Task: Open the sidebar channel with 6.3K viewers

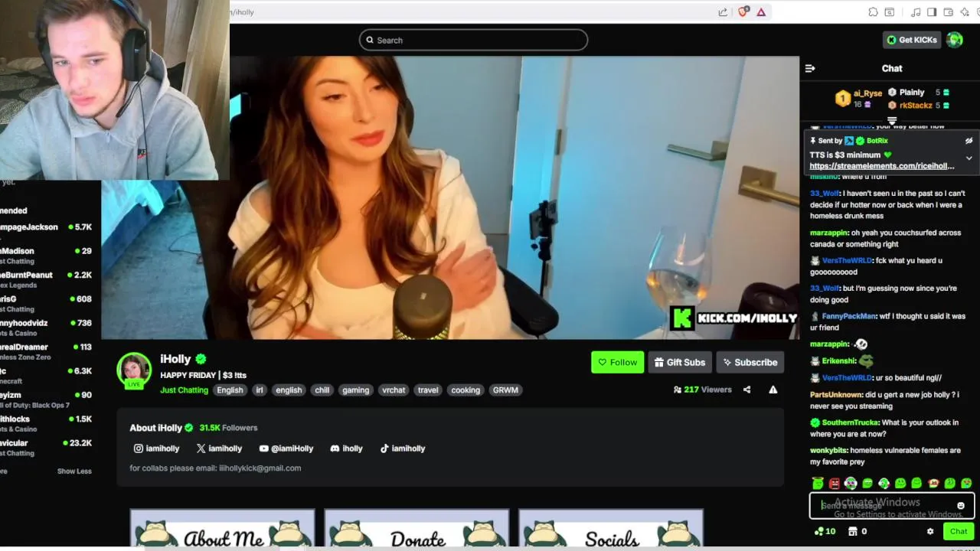Action: [46, 376]
